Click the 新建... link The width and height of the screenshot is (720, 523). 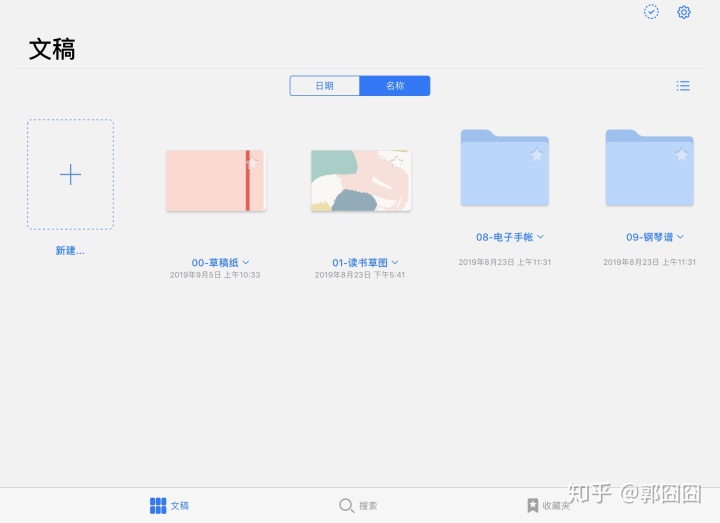click(70, 250)
